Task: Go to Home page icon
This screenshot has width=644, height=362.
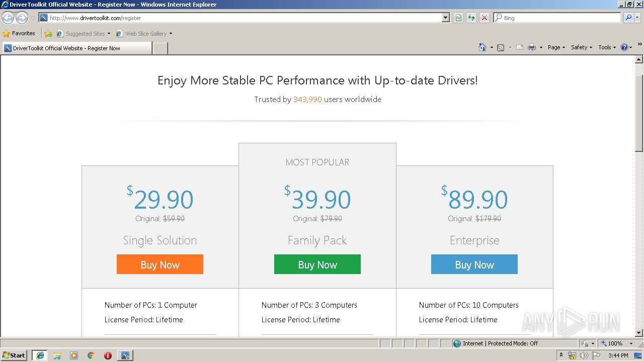Action: pyautogui.click(x=482, y=47)
